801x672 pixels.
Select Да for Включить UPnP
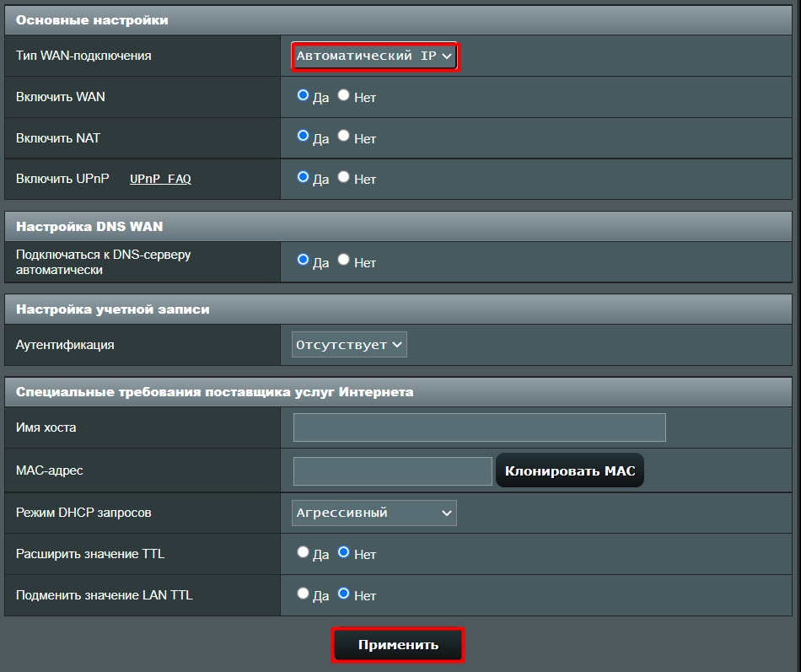tap(303, 177)
